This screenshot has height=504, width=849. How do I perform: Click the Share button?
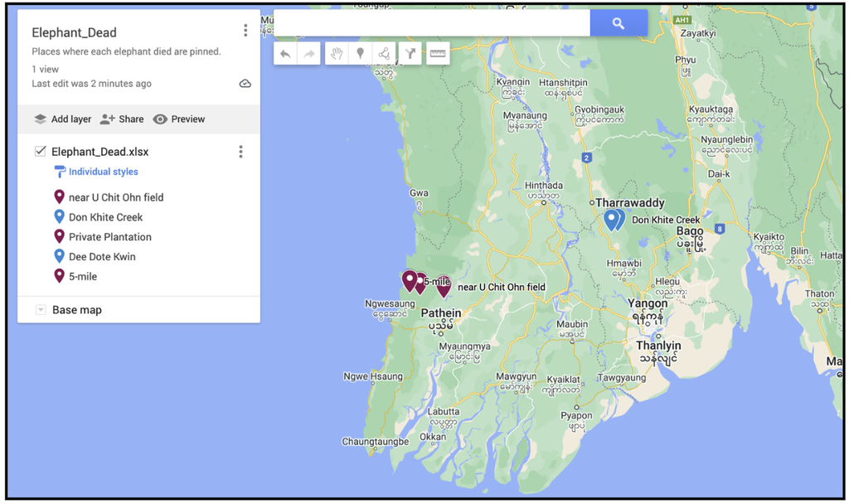tap(122, 119)
